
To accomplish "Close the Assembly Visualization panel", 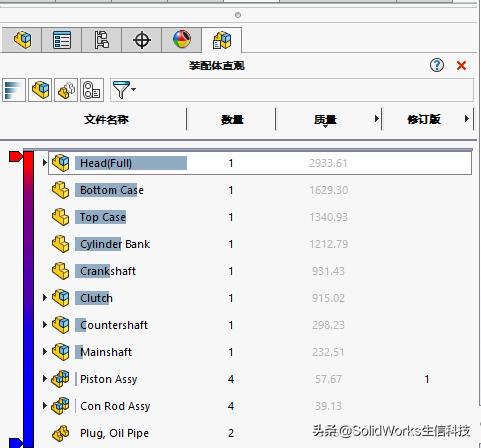I will pos(461,65).
